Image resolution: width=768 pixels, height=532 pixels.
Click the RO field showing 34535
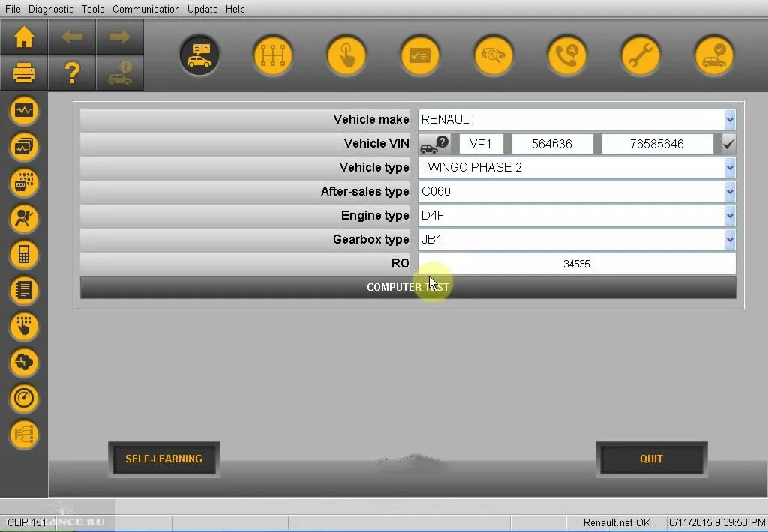pos(577,264)
